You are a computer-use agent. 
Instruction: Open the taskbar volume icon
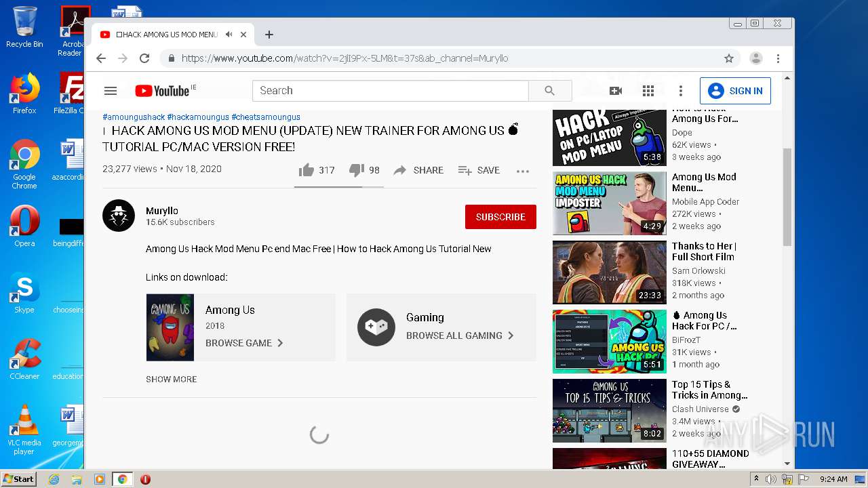tap(771, 479)
